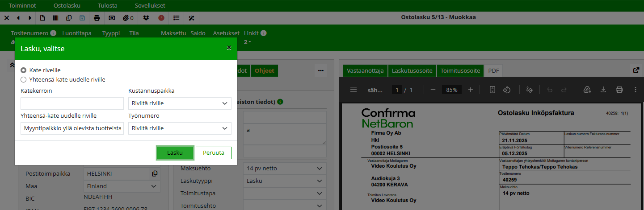Click the barcode icon in the toolbar

(x=55, y=18)
